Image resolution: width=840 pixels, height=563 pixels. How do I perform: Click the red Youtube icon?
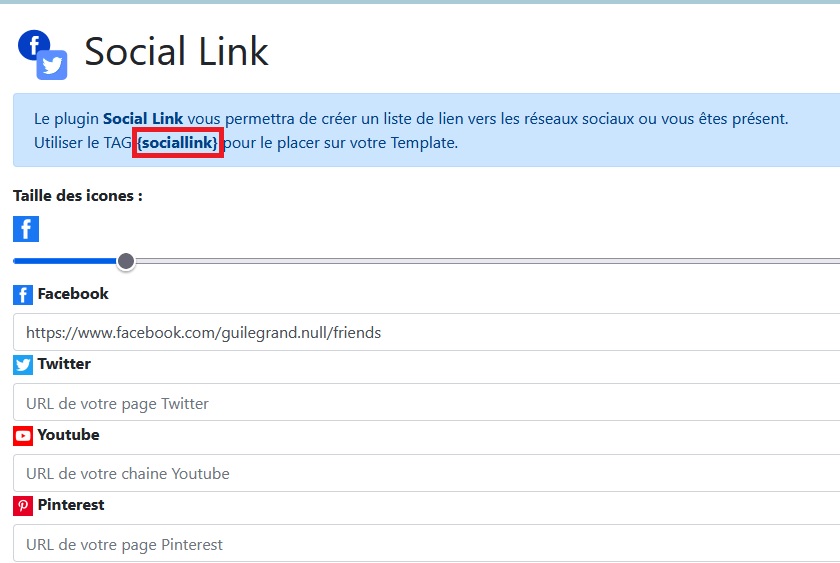tap(23, 436)
